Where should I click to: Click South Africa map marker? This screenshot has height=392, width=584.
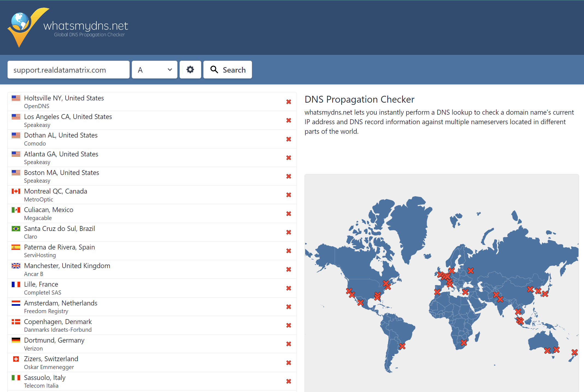[464, 343]
